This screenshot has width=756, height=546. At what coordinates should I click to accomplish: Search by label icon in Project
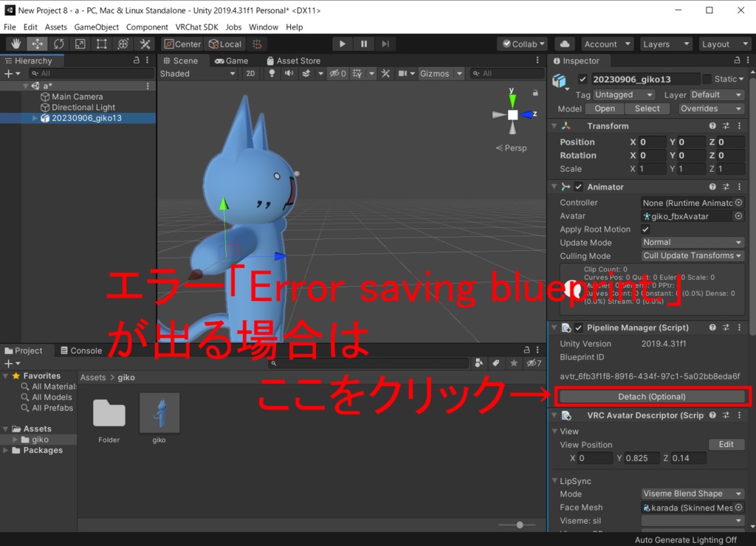496,363
